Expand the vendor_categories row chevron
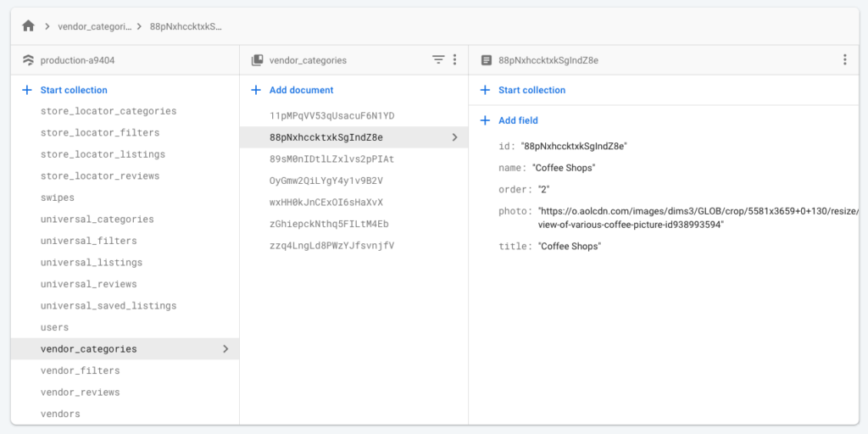Image resolution: width=868 pixels, height=434 pixels. [x=225, y=348]
